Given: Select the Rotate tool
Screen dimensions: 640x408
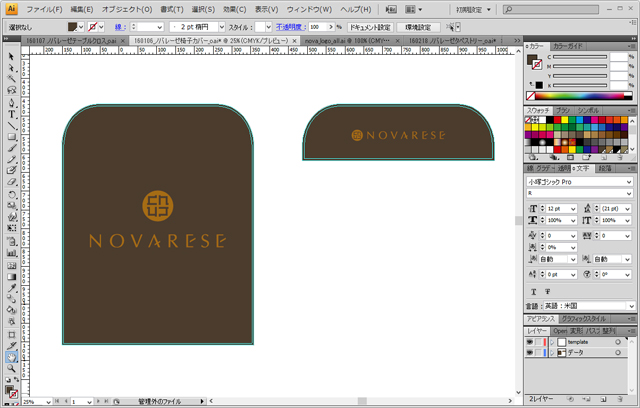Looking at the screenshot, I should 11,195.
